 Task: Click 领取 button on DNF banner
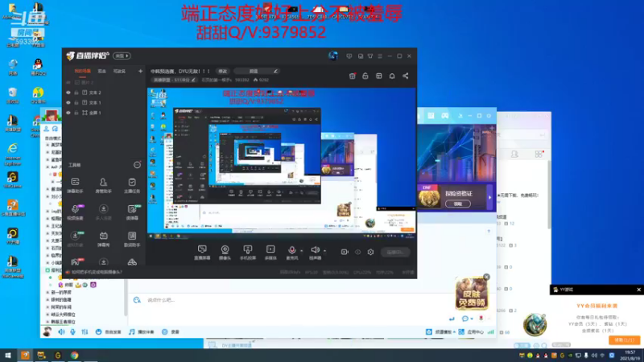[x=458, y=204]
